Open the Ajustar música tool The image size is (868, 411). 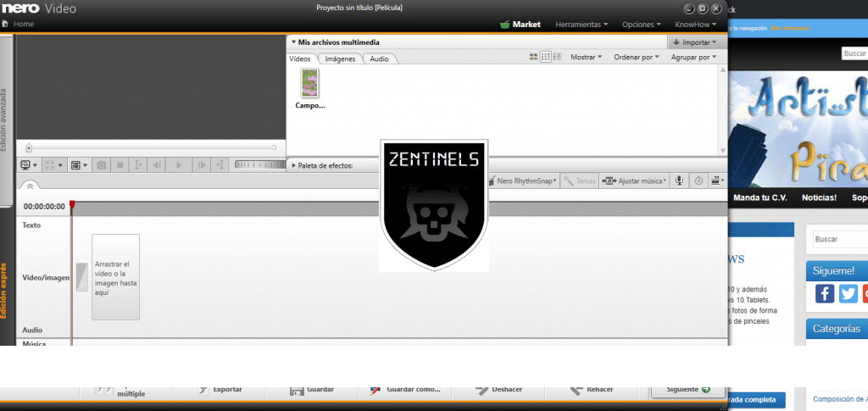pyautogui.click(x=634, y=181)
